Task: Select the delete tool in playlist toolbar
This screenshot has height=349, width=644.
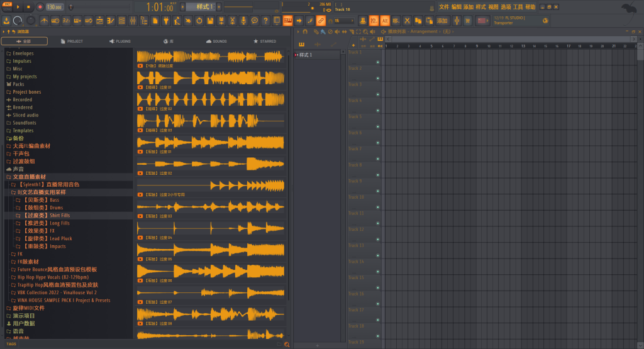Action: point(330,31)
